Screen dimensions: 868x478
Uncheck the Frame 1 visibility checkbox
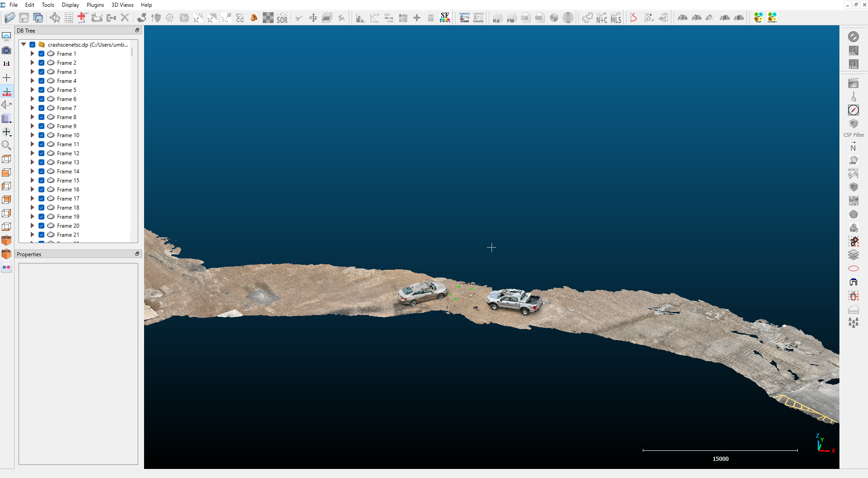(42, 53)
